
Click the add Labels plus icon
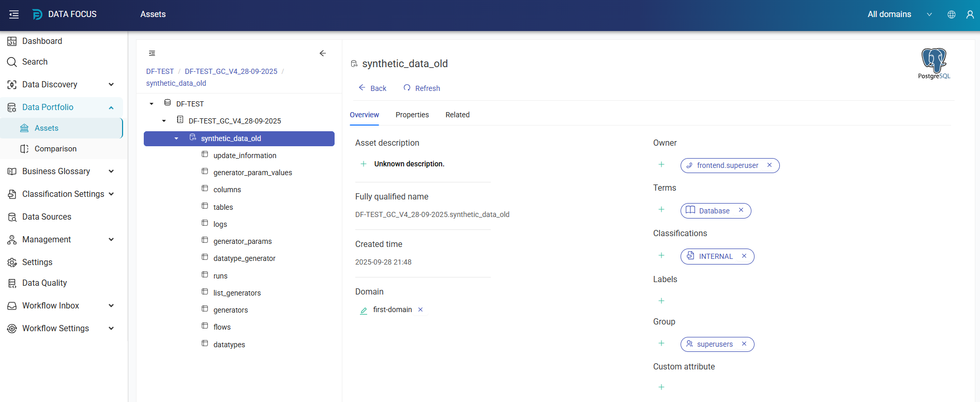coord(661,301)
